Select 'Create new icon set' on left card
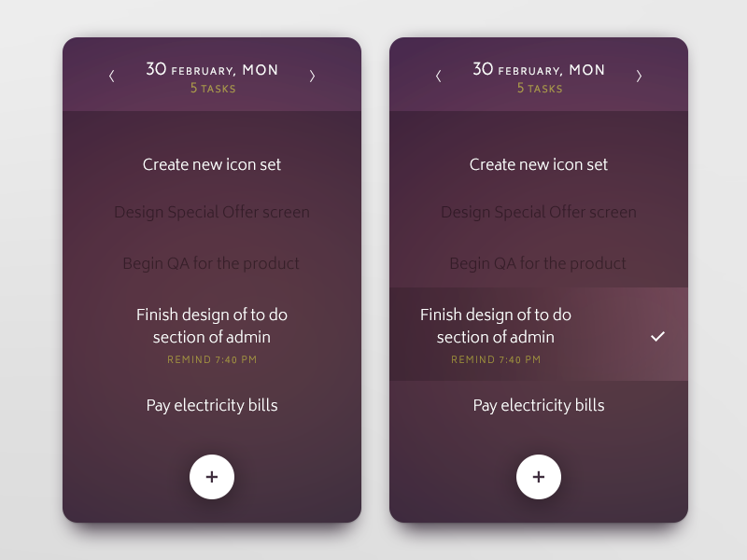 pos(212,164)
